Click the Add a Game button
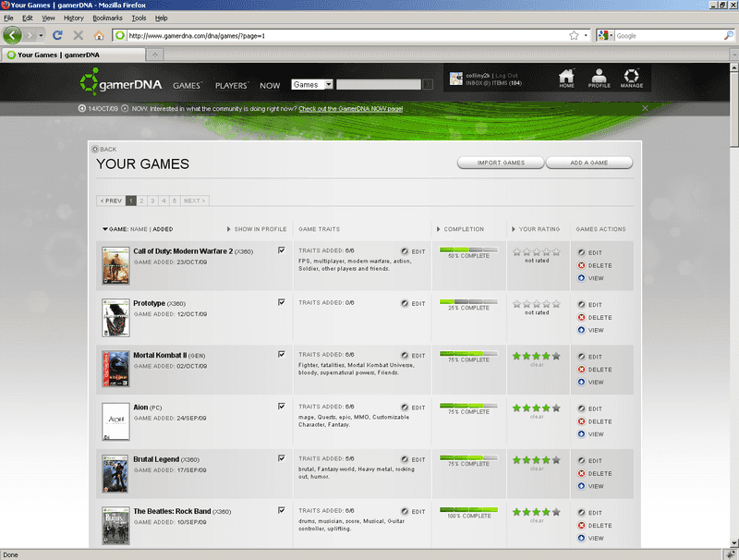 pyautogui.click(x=588, y=163)
